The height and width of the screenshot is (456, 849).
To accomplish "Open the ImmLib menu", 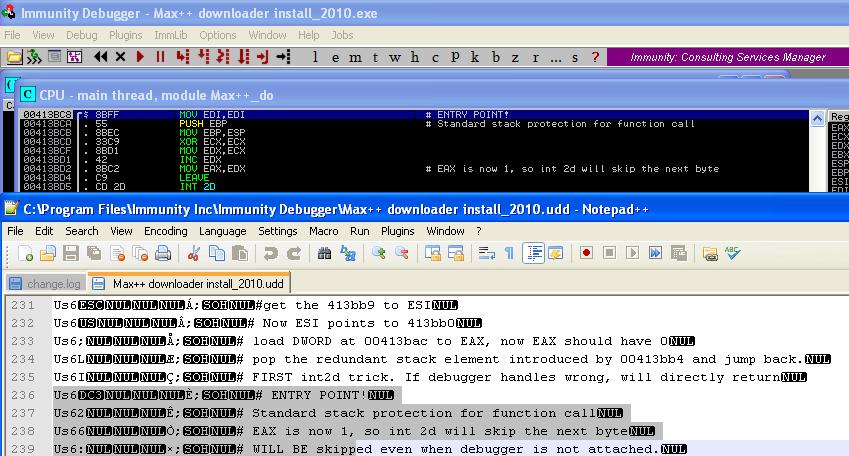I will [x=171, y=35].
